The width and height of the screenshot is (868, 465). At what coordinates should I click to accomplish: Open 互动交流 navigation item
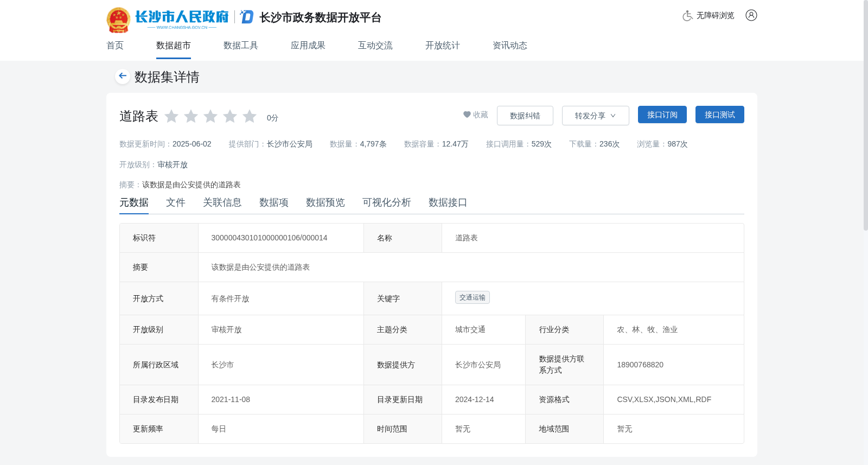(x=375, y=46)
